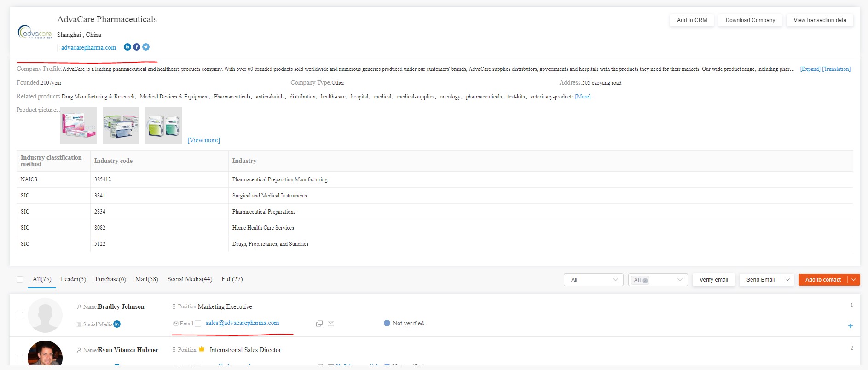Click the Marketing Executive position text
Screen dimensions: 868x370
[225, 306]
